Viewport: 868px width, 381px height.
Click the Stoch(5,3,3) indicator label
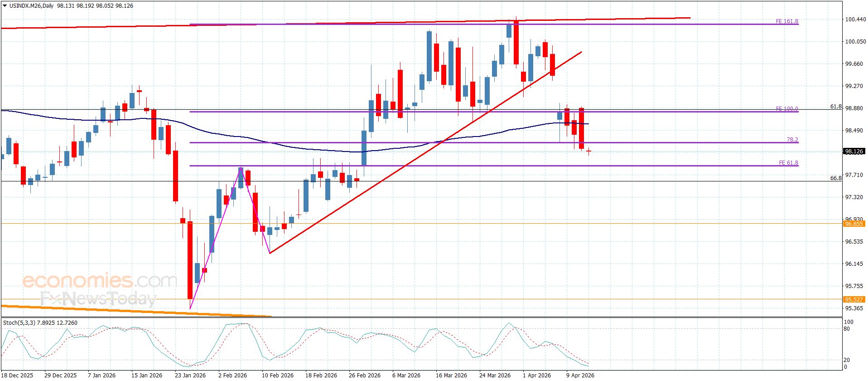pyautogui.click(x=40, y=323)
